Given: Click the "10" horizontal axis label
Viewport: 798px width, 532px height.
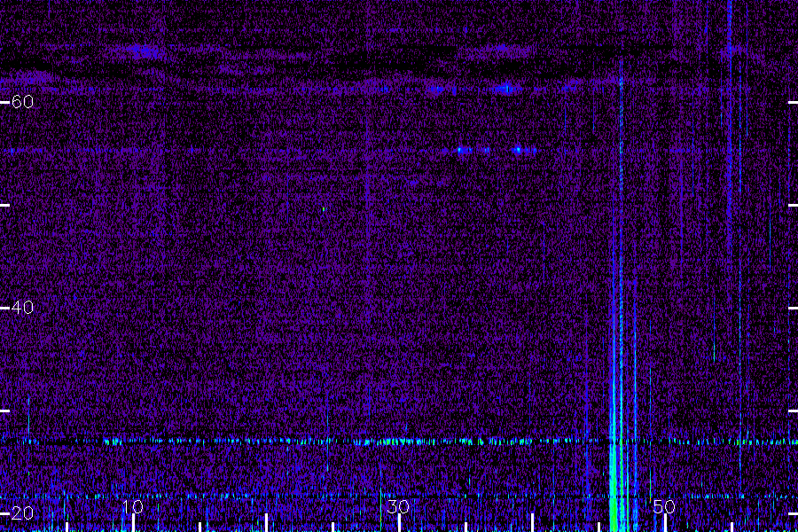Looking at the screenshot, I should [132, 506].
